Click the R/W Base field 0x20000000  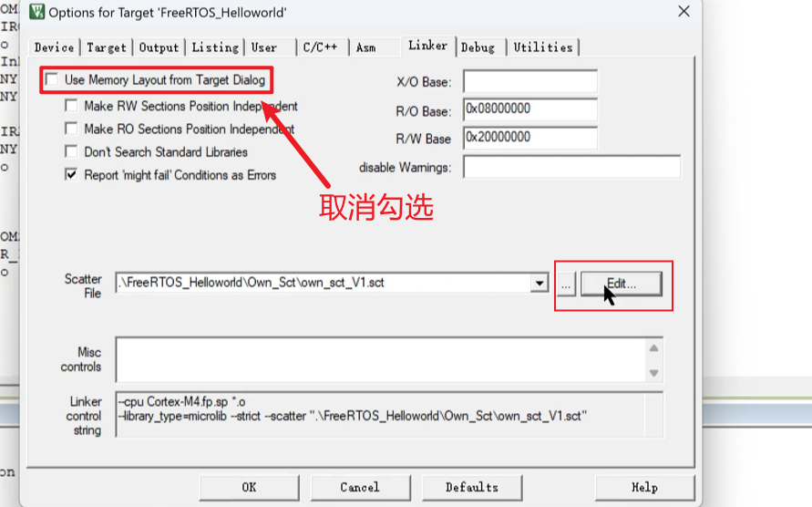click(530, 138)
